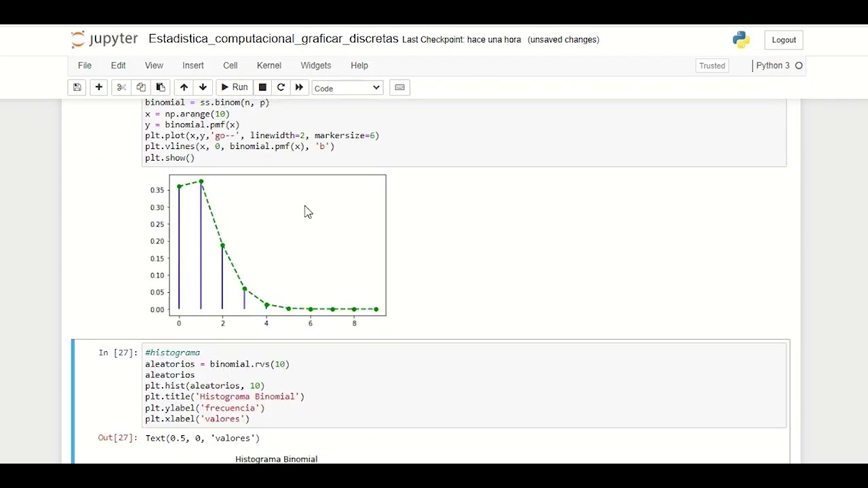
Task: Open the cell type Code dropdown
Action: tap(347, 88)
